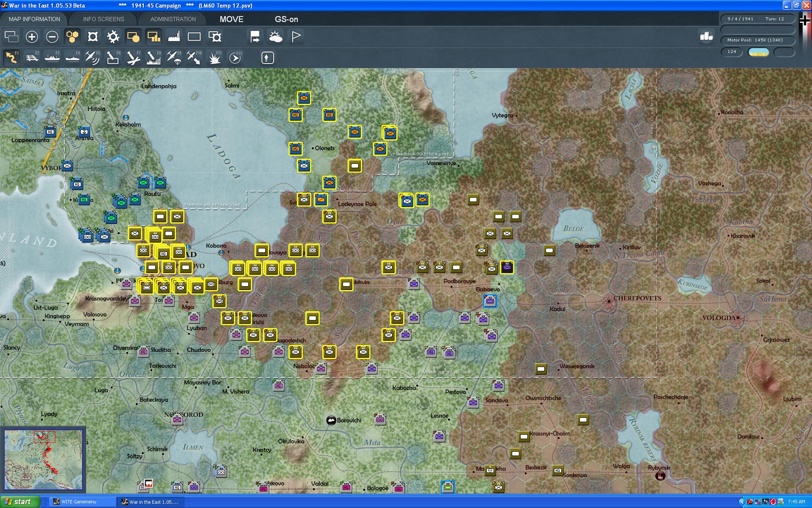Zoom in with the plus icon
812x508 pixels.
(x=32, y=37)
